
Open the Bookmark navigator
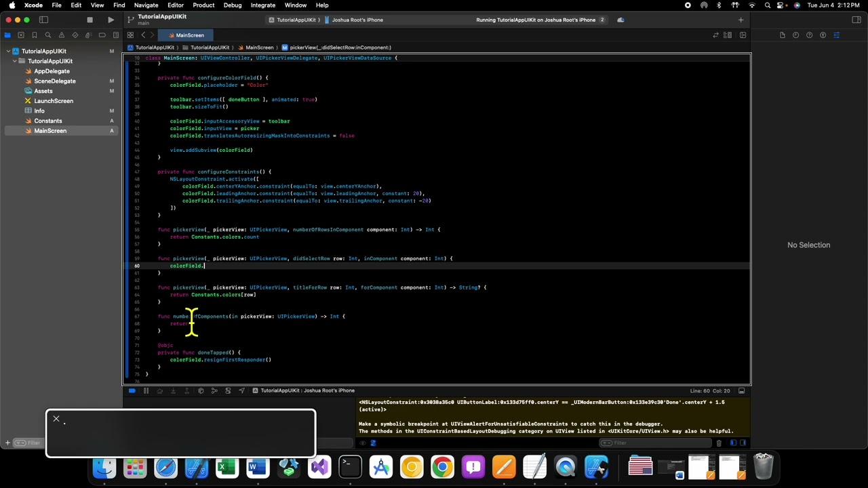coord(35,35)
